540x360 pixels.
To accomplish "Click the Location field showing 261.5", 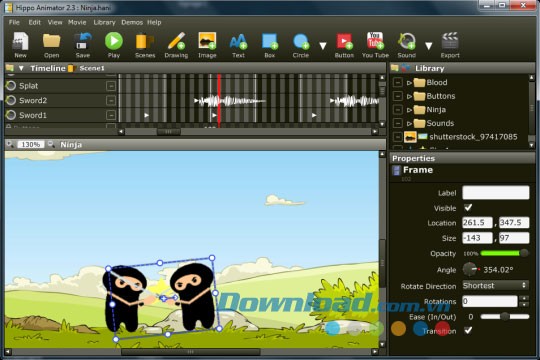I will tap(477, 223).
